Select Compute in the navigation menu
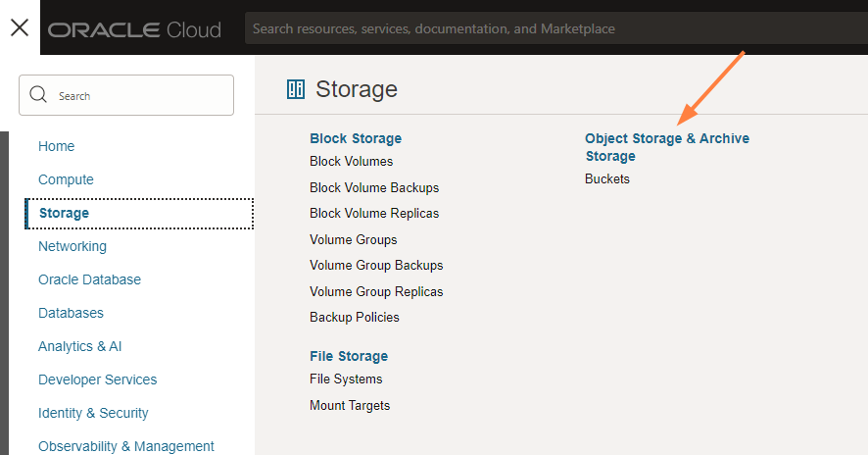 [x=66, y=179]
